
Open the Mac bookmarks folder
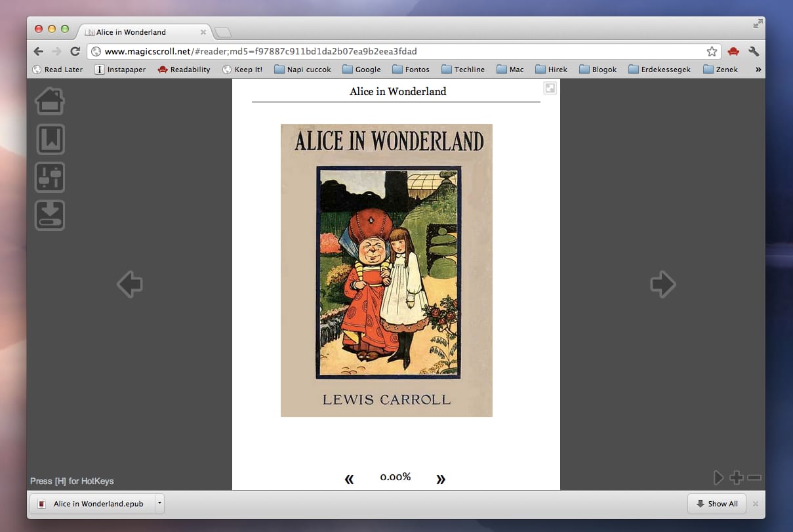click(510, 70)
